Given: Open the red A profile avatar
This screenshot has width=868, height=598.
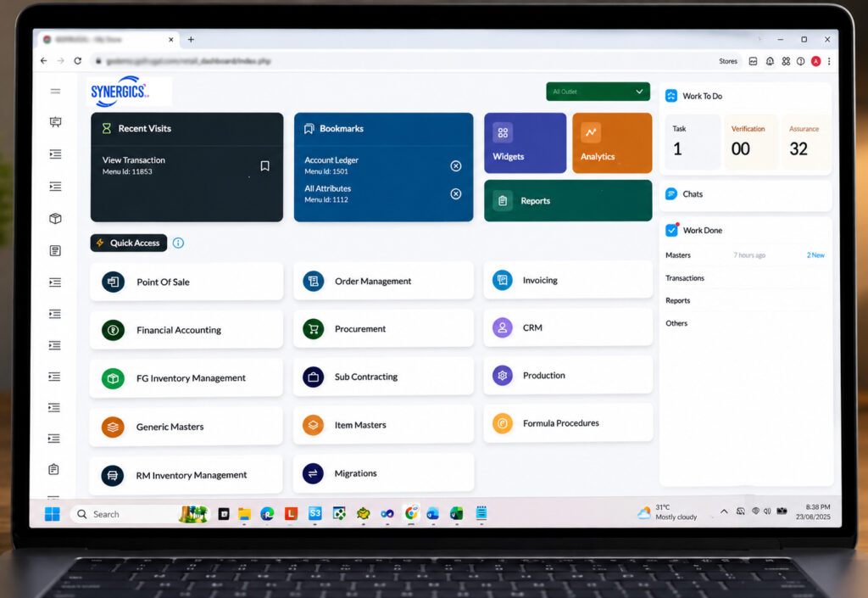Looking at the screenshot, I should tap(816, 61).
